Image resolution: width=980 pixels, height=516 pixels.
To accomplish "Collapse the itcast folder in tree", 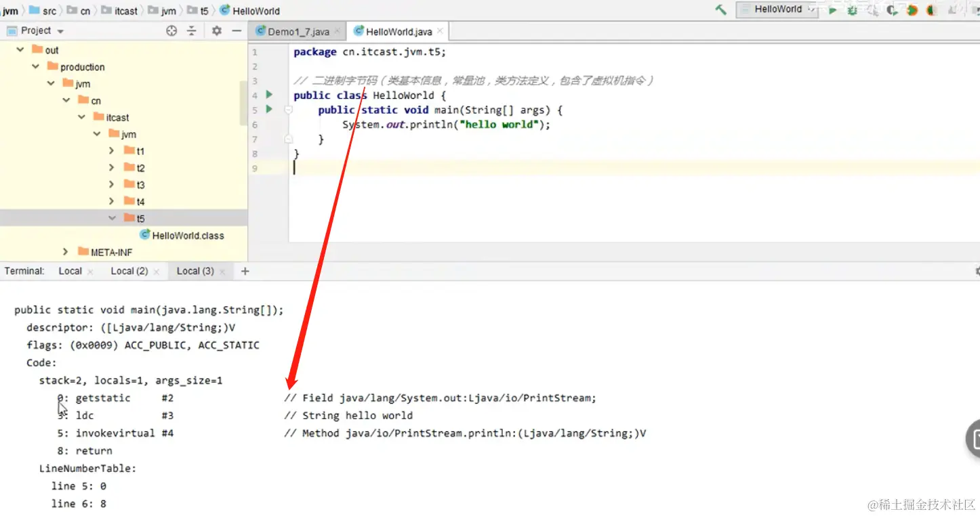I will coord(82,117).
